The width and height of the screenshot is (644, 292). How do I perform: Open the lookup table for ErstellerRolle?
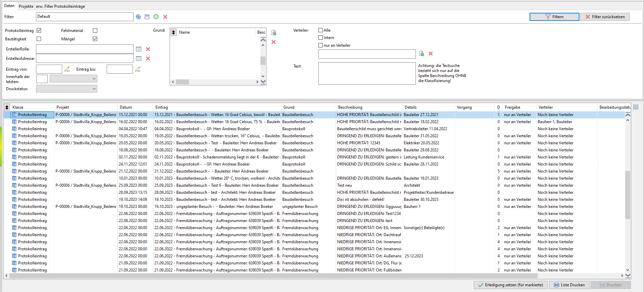(x=139, y=49)
